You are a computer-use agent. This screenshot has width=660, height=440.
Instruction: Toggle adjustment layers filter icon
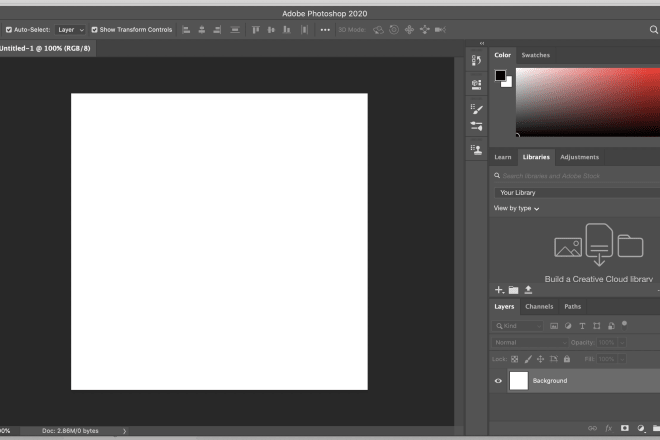click(x=568, y=326)
